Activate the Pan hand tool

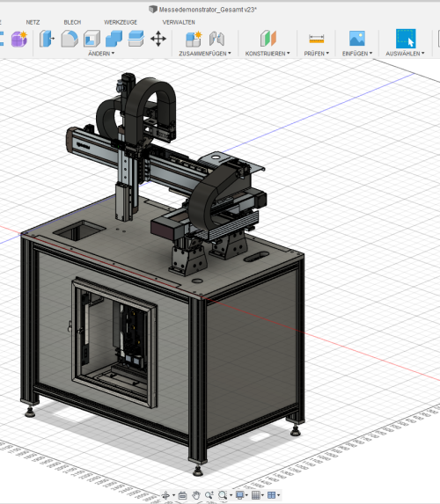(x=196, y=495)
